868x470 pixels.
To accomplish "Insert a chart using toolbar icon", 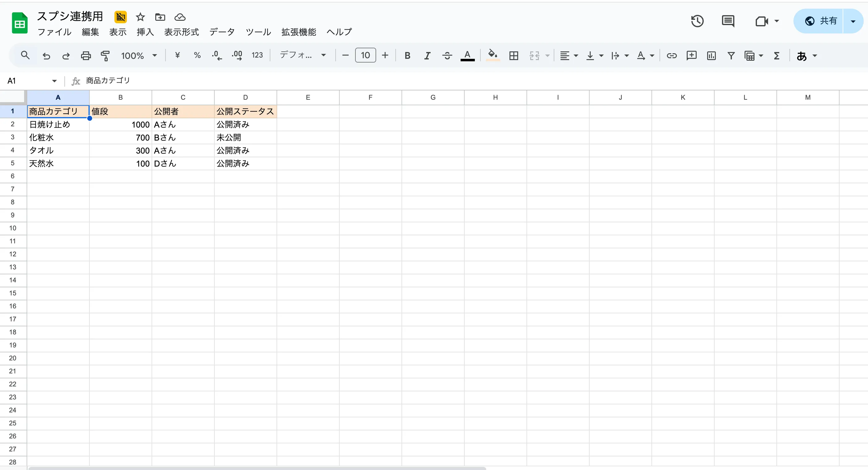I will click(x=711, y=56).
